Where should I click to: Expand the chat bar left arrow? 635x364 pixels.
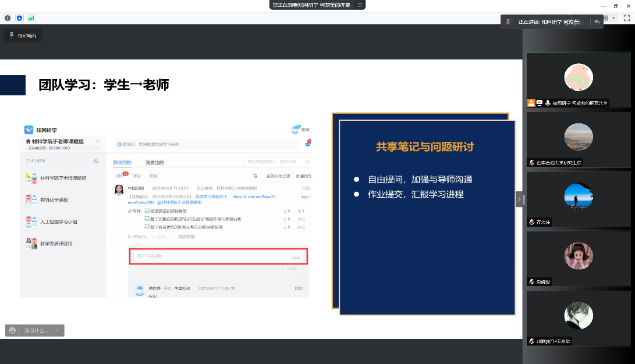tap(58, 330)
